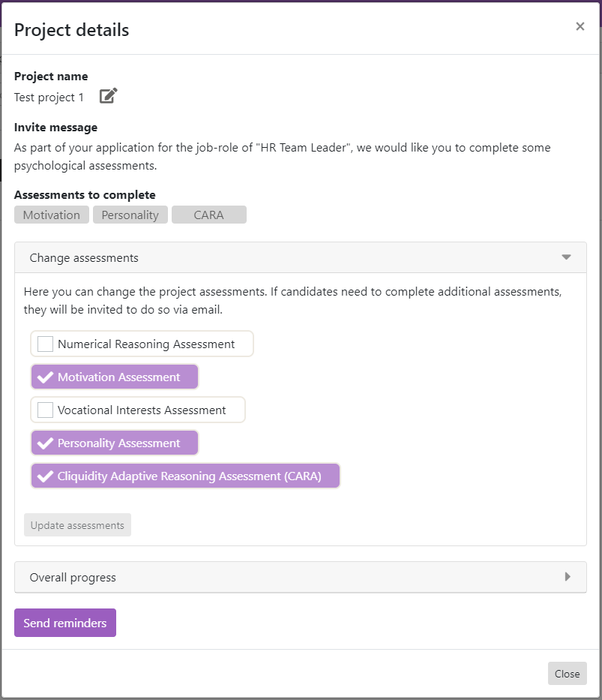This screenshot has height=700, width=602.
Task: Click checkmark icon on Motivation Assessment
Action: point(45,377)
